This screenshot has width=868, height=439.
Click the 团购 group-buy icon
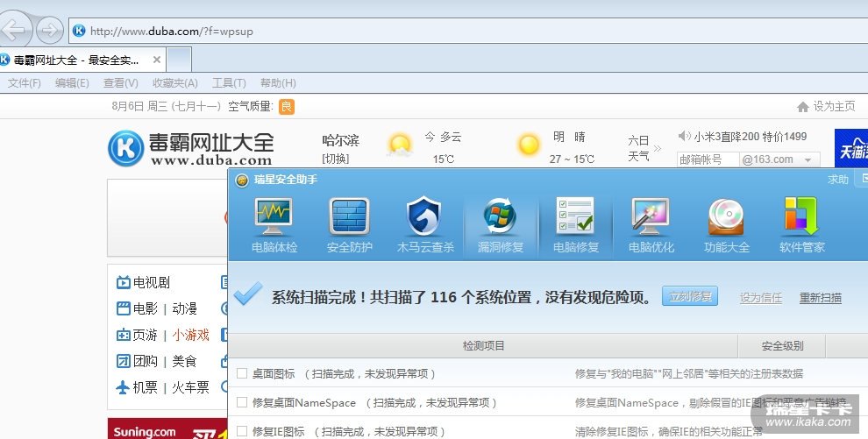pyautogui.click(x=123, y=361)
